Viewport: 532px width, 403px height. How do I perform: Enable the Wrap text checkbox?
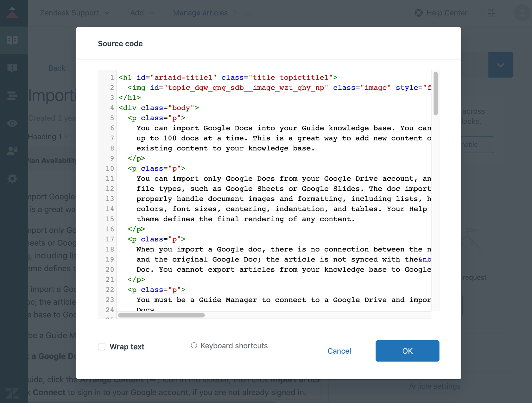101,347
